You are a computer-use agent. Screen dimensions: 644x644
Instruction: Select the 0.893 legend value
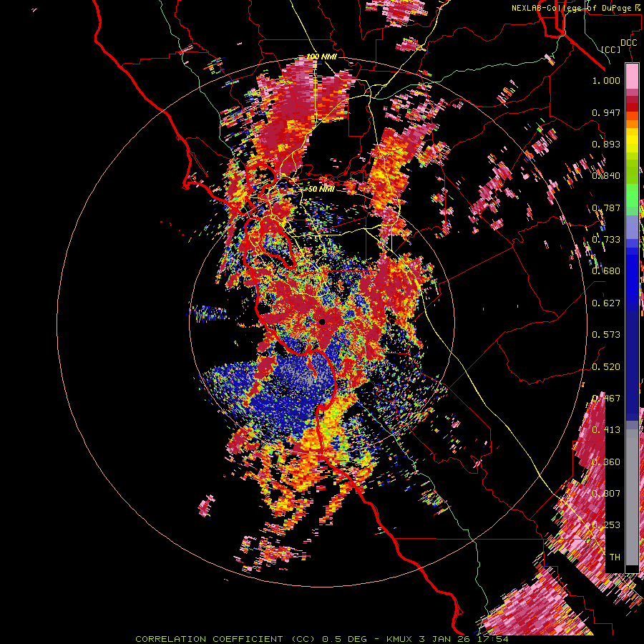606,144
